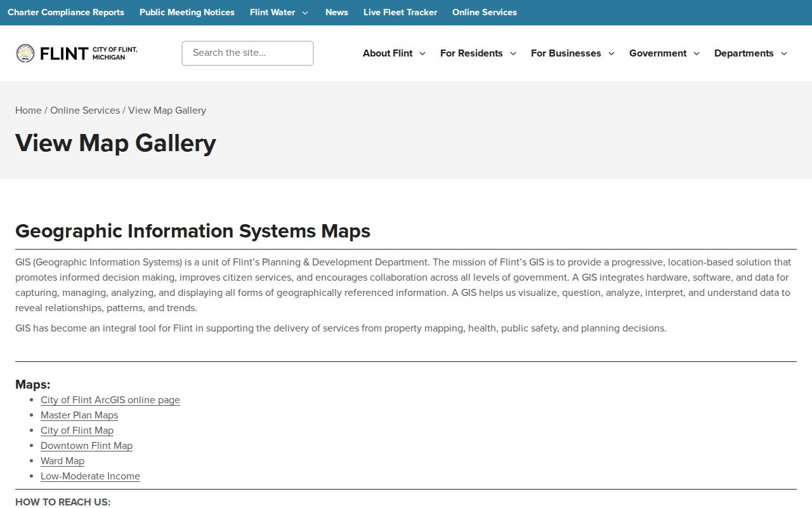Open the City of Flint Map link

[x=77, y=431]
